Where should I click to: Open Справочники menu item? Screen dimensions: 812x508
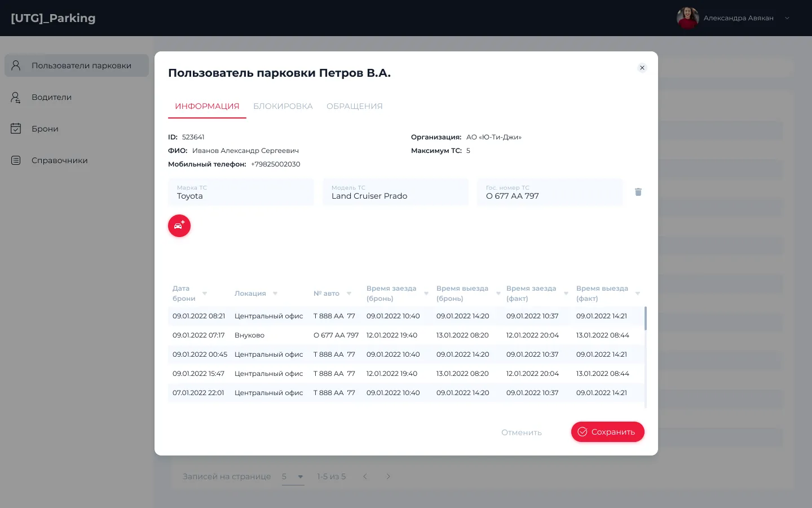tap(77, 160)
